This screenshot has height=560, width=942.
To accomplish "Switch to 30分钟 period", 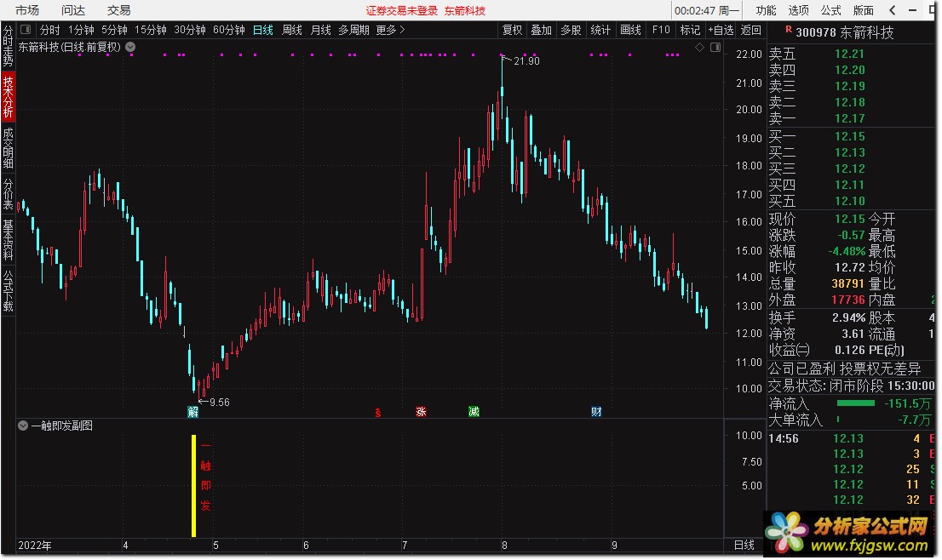I will (190, 30).
